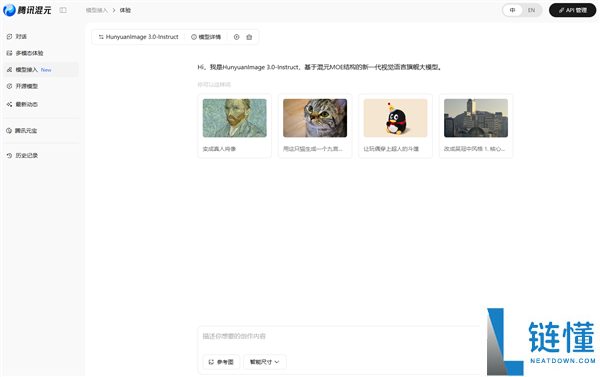Viewport: 600px width, 377px height.
Task: Click the 腾讯混元 logo
Action: pos(27,10)
